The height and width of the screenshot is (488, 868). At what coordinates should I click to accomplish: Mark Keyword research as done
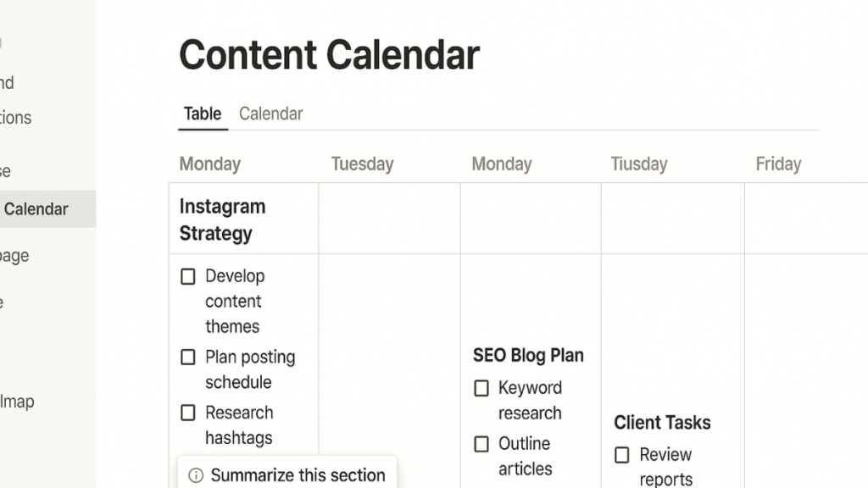(481, 388)
